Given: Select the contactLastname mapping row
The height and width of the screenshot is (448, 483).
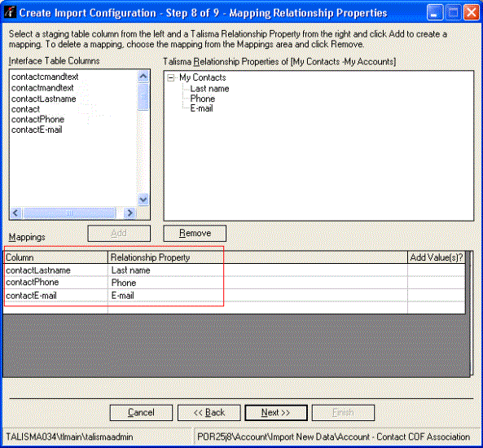Looking at the screenshot, I should click(234, 270).
